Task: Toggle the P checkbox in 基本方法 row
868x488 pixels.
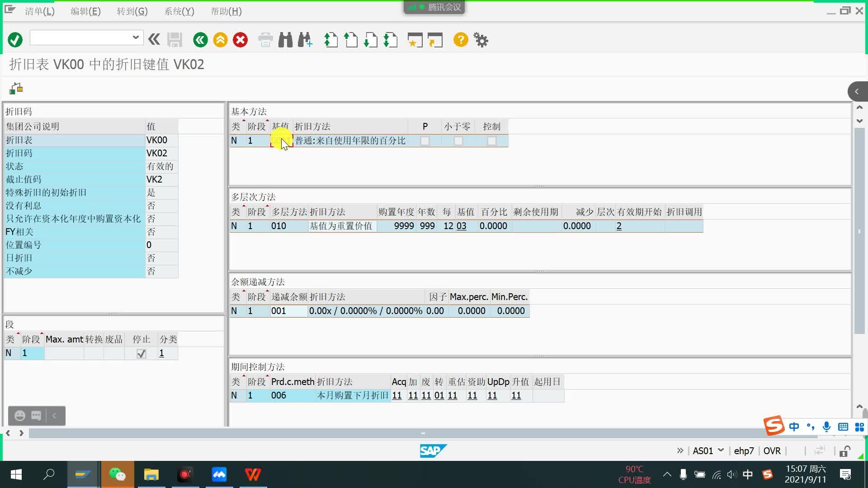Action: [x=425, y=141]
